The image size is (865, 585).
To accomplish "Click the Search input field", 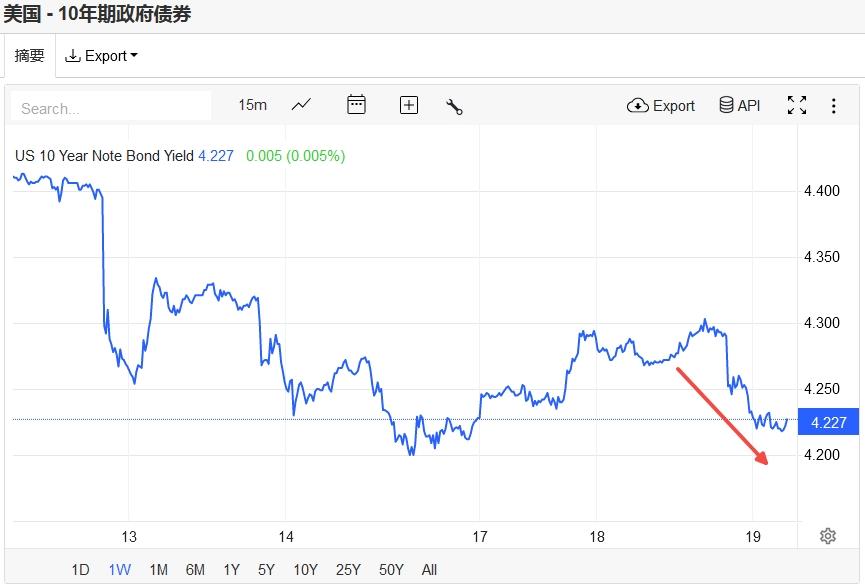I will (110, 108).
